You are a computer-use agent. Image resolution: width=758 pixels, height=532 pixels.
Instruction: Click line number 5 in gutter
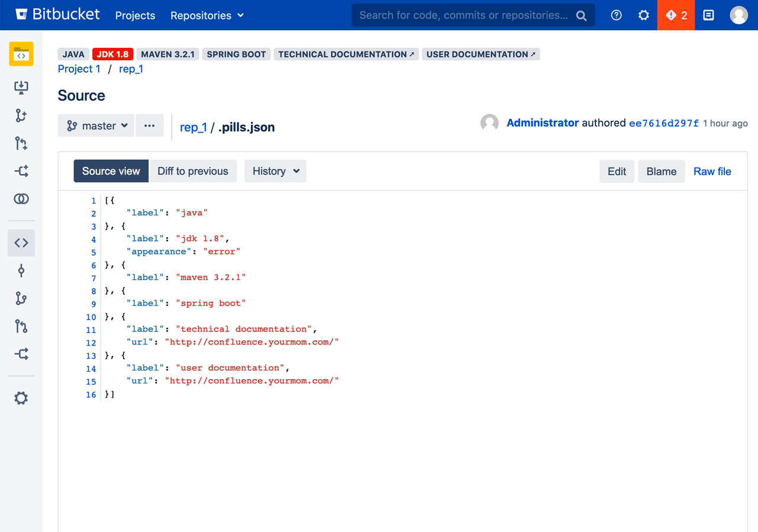click(x=93, y=253)
